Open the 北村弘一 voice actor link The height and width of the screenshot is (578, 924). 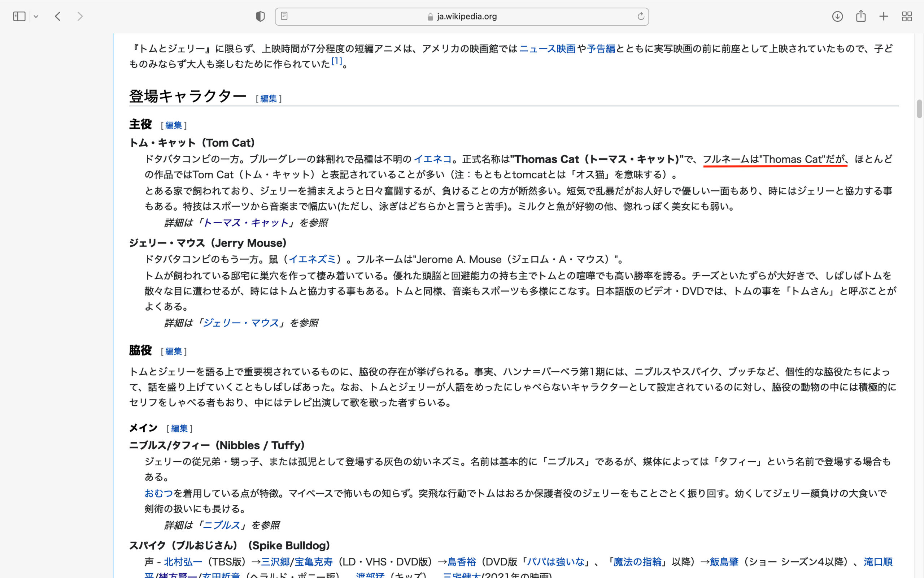click(x=183, y=561)
